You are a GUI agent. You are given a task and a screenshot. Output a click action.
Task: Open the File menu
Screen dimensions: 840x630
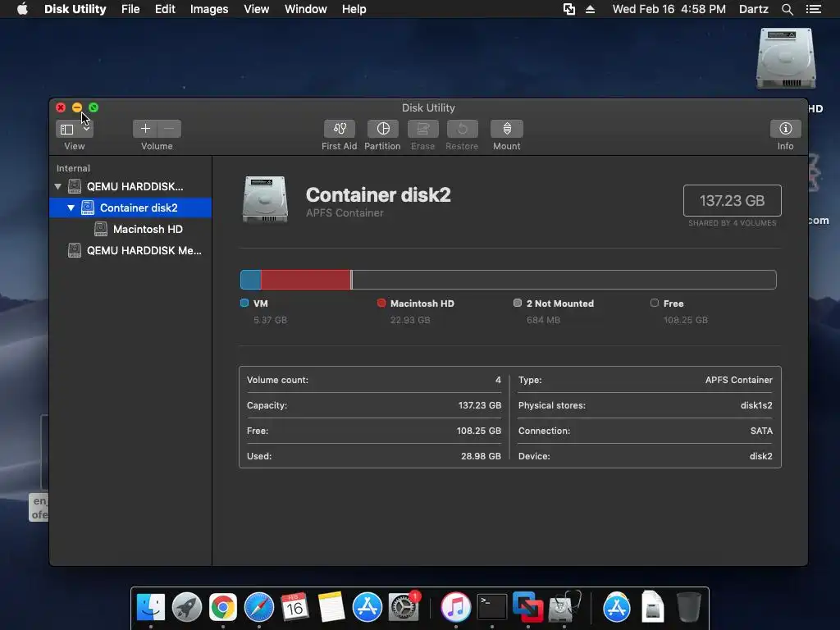tap(130, 9)
